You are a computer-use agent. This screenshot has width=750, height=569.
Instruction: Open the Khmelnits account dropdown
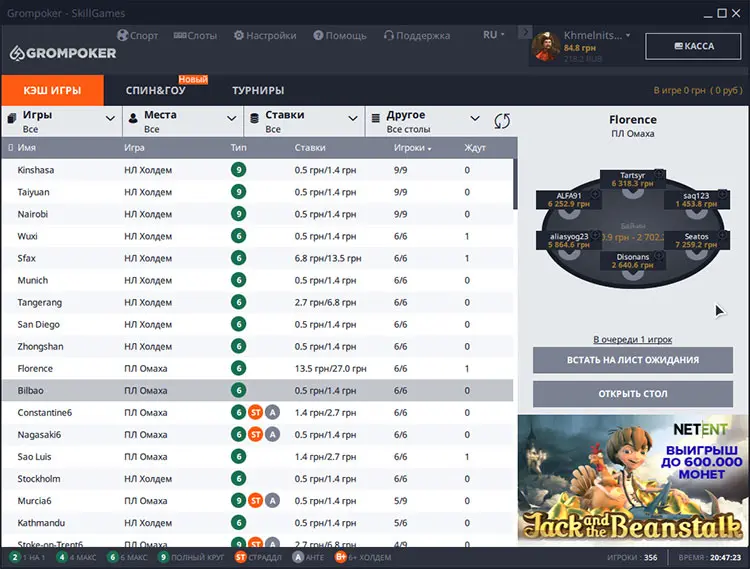[x=597, y=35]
